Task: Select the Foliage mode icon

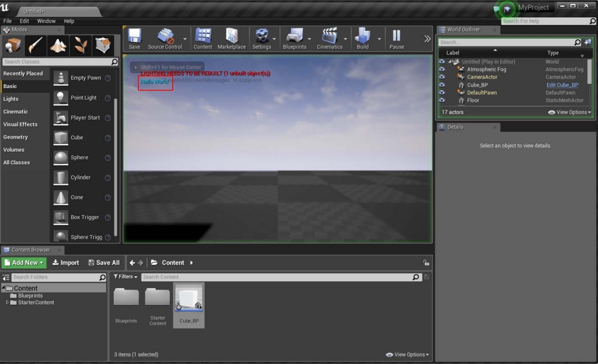Action: pyautogui.click(x=81, y=45)
